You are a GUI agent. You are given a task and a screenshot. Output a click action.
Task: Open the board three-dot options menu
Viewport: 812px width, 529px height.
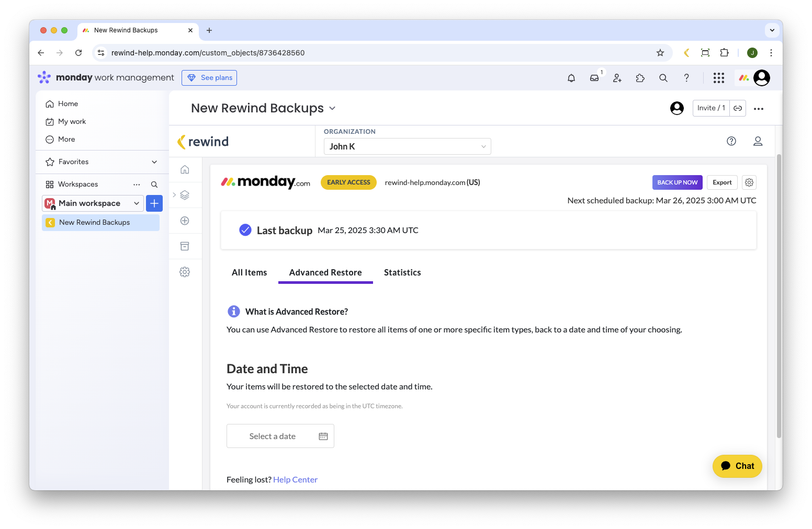(759, 109)
